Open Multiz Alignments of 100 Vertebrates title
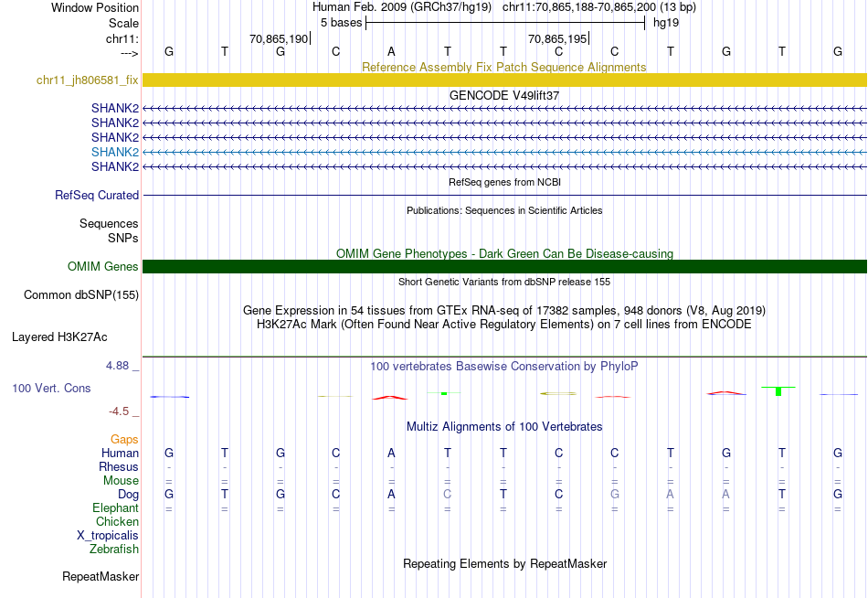868x598 pixels. (x=504, y=427)
